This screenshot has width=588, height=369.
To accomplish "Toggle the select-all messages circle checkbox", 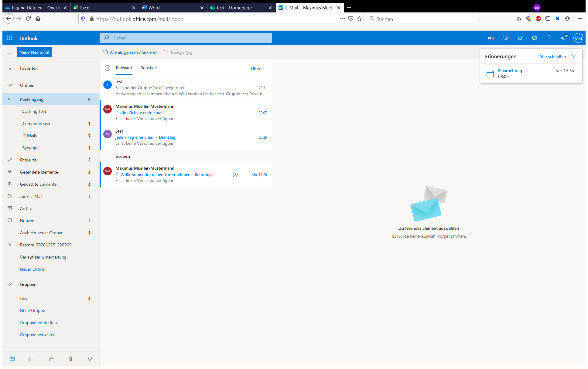I will pyautogui.click(x=108, y=68).
